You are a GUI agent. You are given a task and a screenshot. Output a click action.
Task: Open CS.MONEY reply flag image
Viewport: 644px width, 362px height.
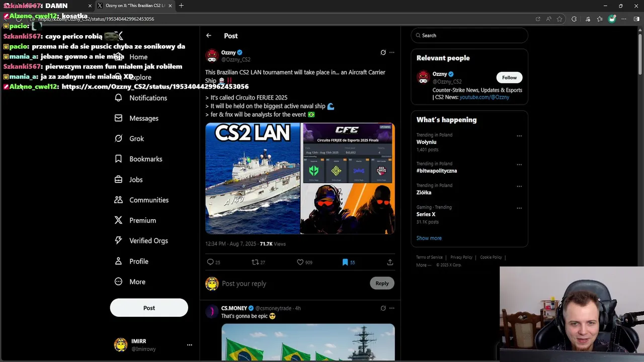(x=308, y=342)
